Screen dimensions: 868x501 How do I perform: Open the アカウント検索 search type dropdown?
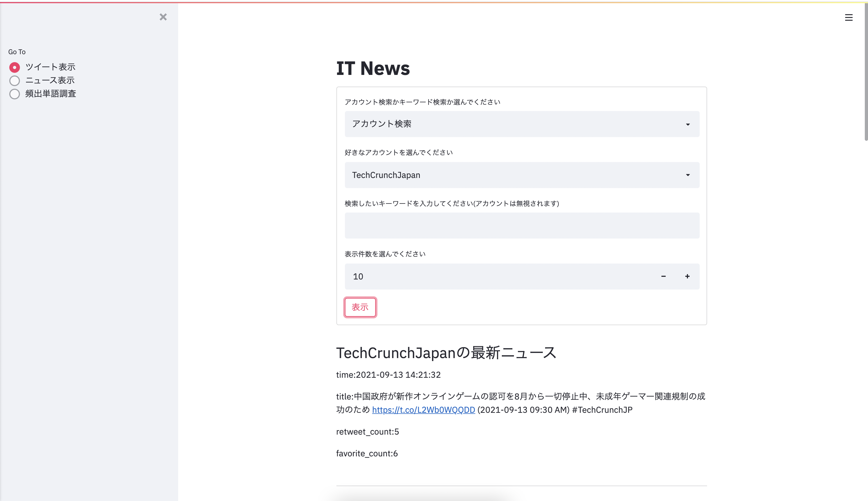[x=522, y=124]
